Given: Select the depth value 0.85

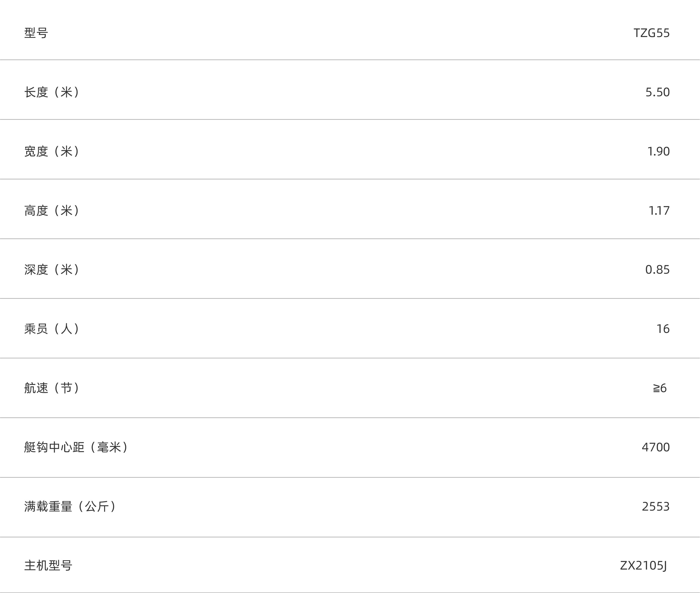Looking at the screenshot, I should (657, 270).
